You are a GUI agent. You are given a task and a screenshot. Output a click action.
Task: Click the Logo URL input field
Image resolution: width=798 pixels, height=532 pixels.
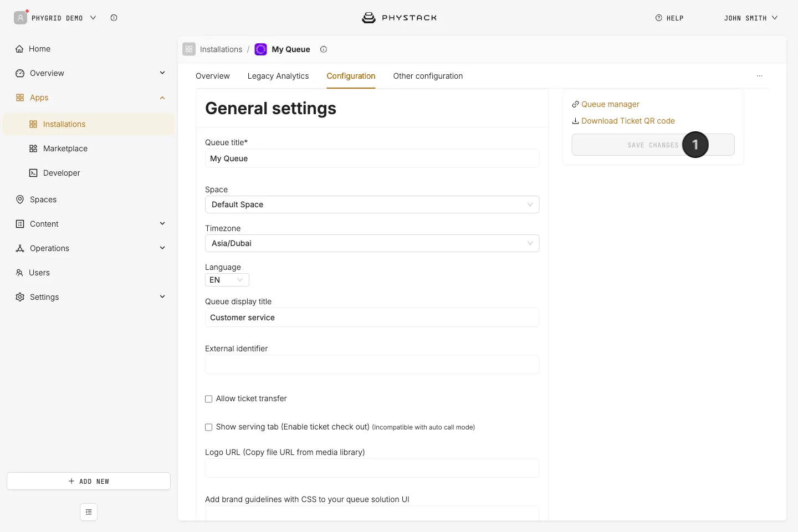tap(372, 468)
